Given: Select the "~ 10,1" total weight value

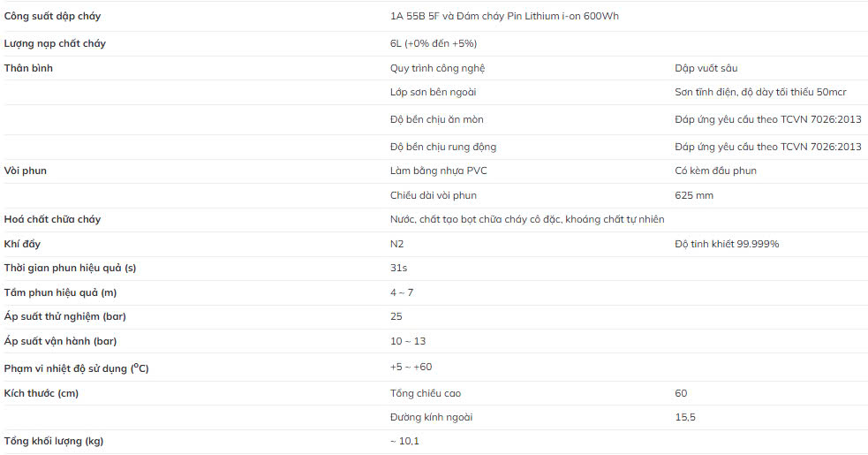Looking at the screenshot, I should point(404,441).
